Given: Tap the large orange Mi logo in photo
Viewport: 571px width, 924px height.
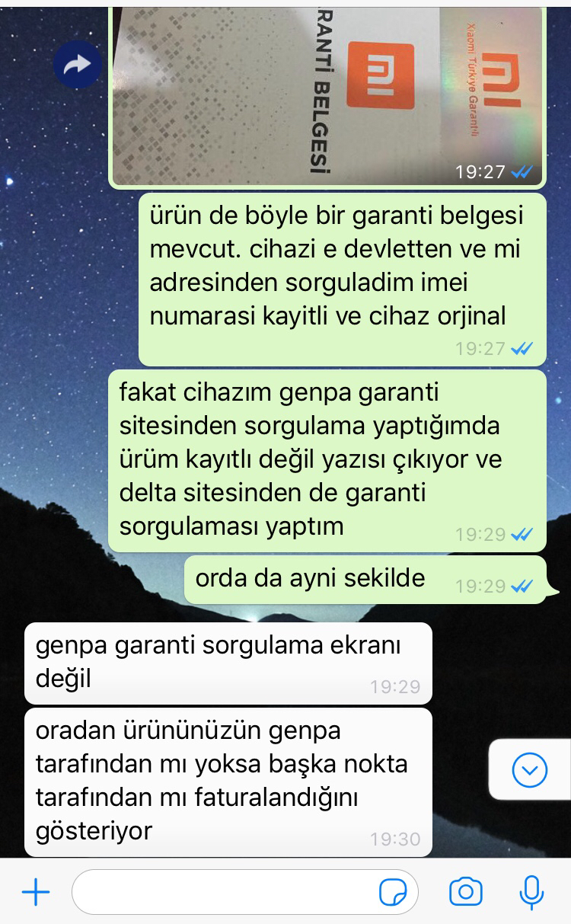Looking at the screenshot, I should click(x=381, y=75).
